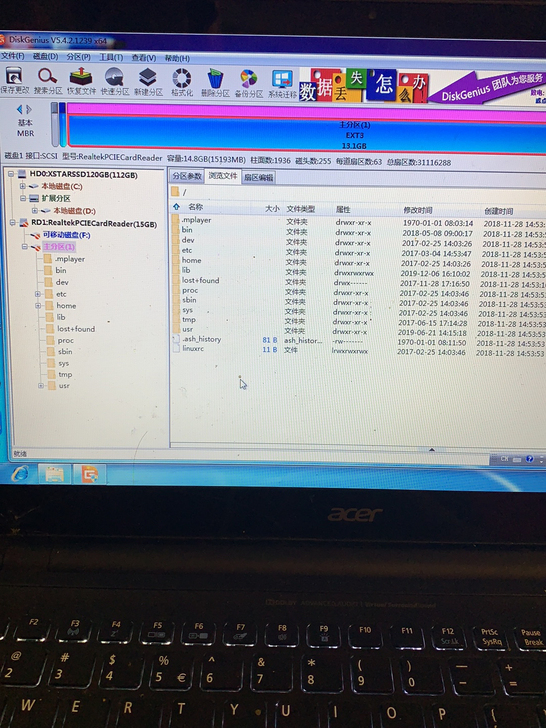
Task: Collapse the 主分区(1) tree node
Action: pos(25,247)
